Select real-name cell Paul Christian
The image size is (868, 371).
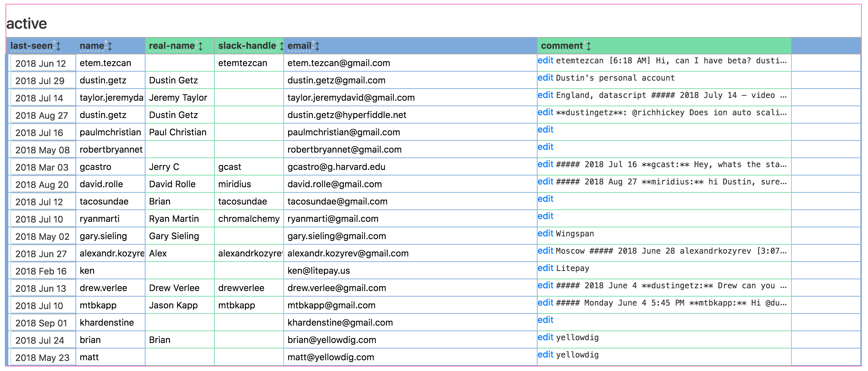180,132
